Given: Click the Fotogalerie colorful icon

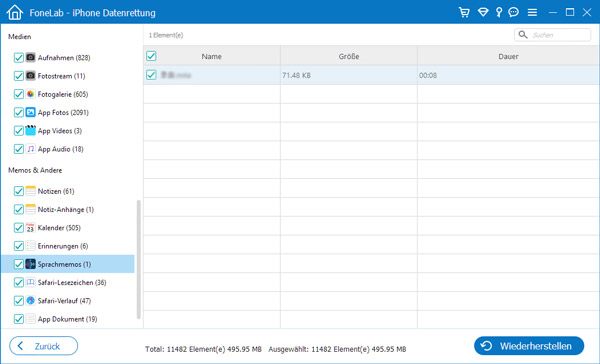Looking at the screenshot, I should coord(31,94).
